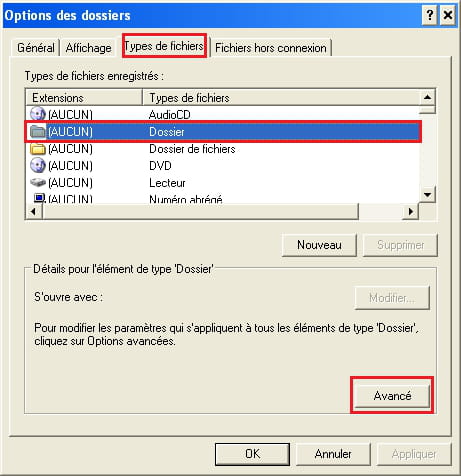Viewport: 461px width, 476px height.
Task: Click the horizontal scroll right arrow
Action: [411, 211]
